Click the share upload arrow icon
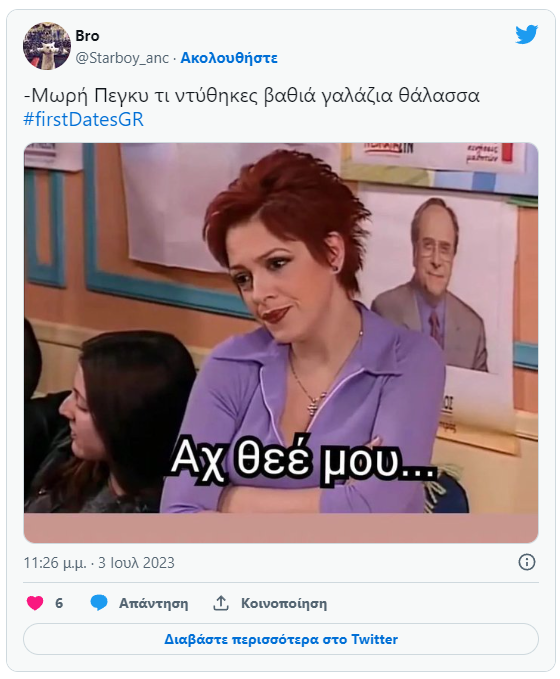Screen dimensions: 560x679 coord(221,603)
